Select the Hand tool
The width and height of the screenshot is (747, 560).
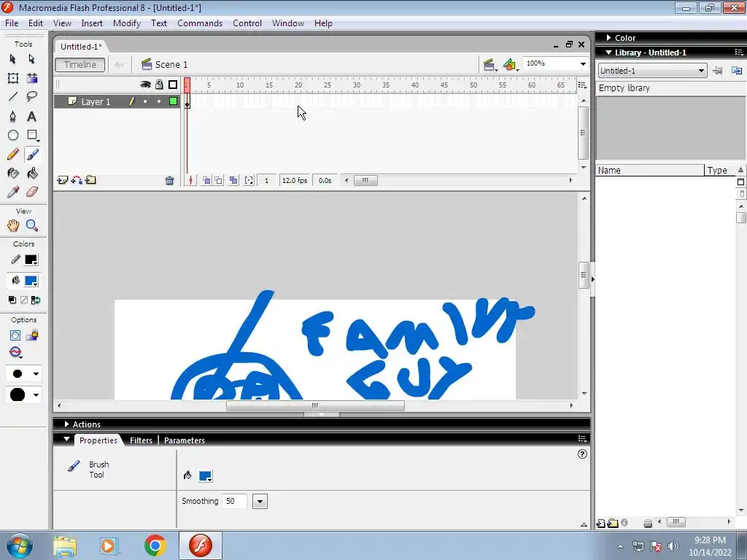coord(13,225)
